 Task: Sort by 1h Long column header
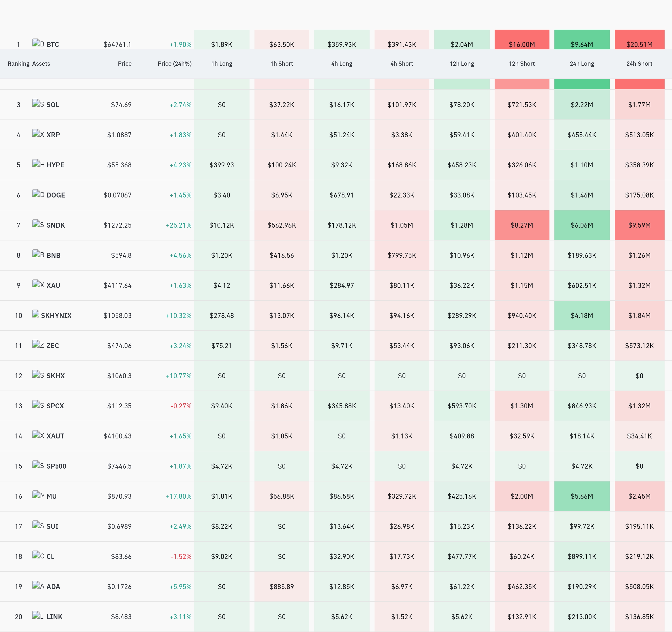222,63
